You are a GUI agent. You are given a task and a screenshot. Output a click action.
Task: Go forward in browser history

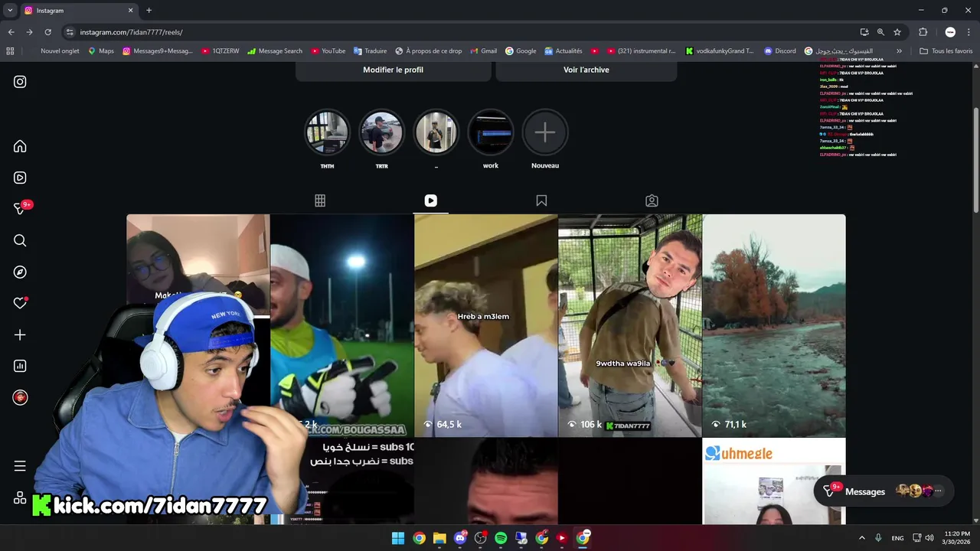pyautogui.click(x=29, y=32)
